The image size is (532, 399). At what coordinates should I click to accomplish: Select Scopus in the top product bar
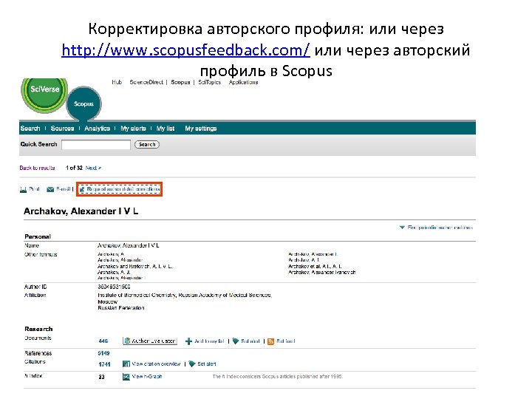[180, 82]
